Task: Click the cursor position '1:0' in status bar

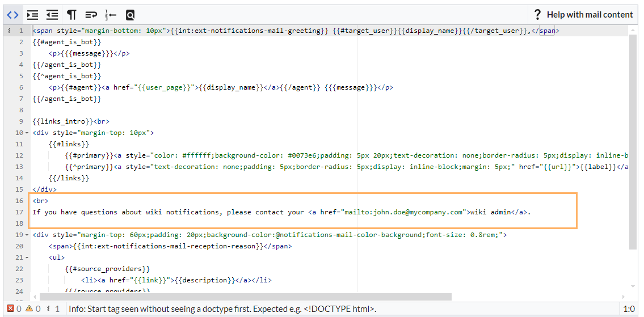Action: pyautogui.click(x=629, y=309)
